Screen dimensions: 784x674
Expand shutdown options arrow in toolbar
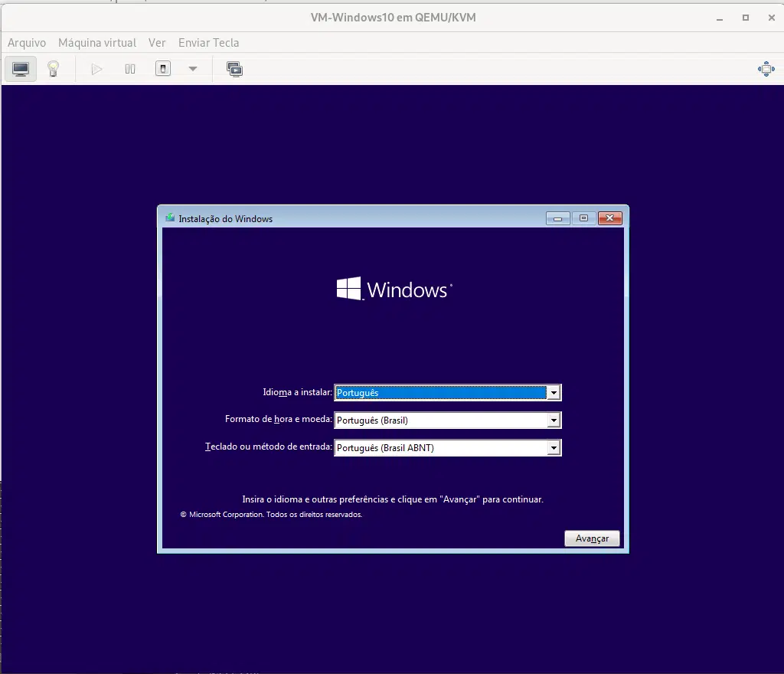coord(193,69)
